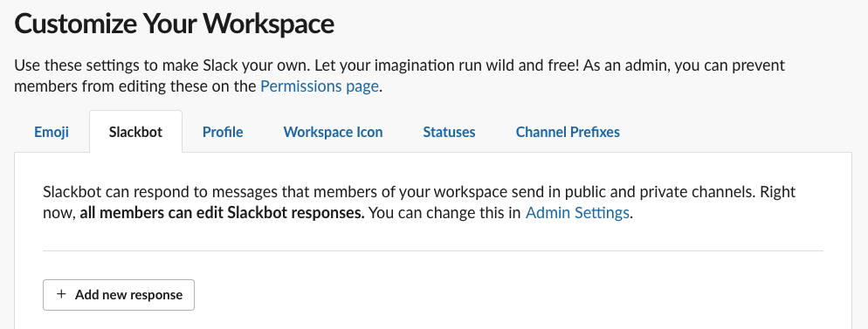Switch to the Profile tab
Viewport: 868px width, 329px height.
tap(223, 132)
